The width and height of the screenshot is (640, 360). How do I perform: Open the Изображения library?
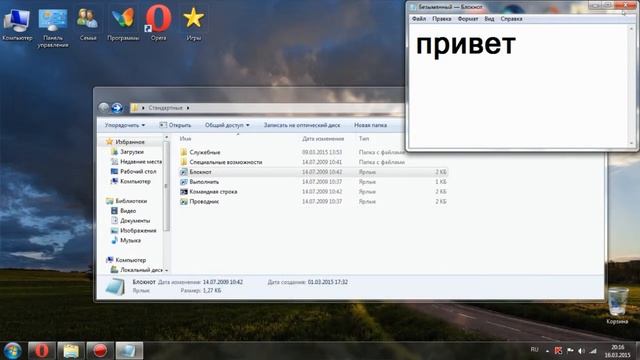pos(138,230)
